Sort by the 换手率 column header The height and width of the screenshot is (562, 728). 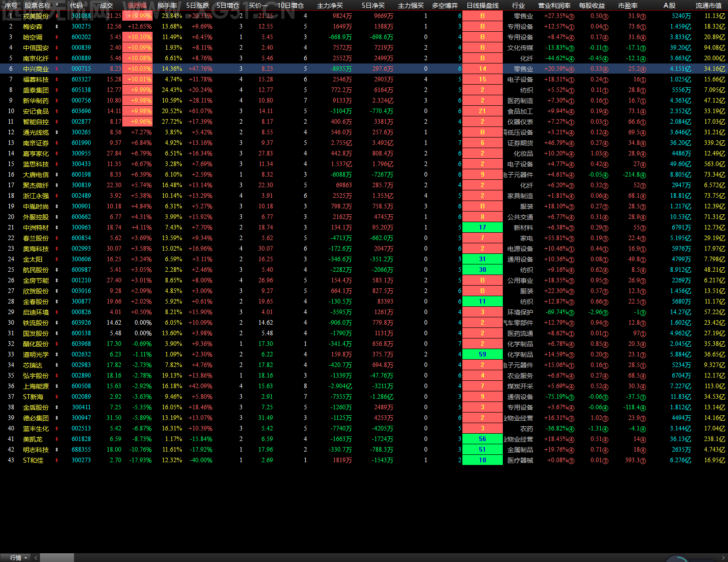(167, 6)
